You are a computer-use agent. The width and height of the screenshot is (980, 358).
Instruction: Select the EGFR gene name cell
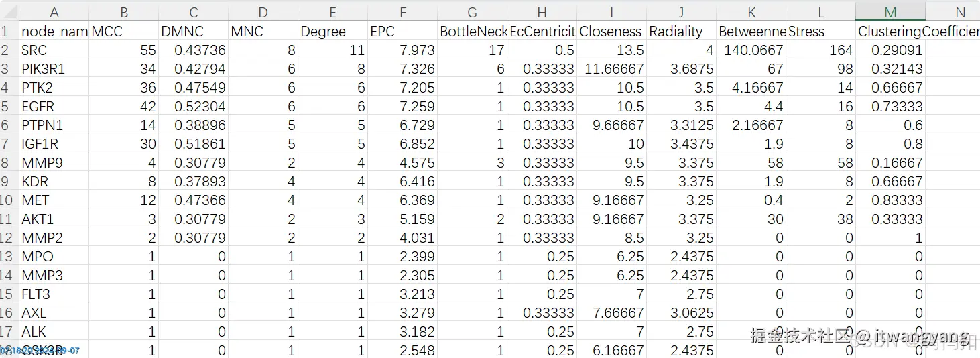point(54,107)
